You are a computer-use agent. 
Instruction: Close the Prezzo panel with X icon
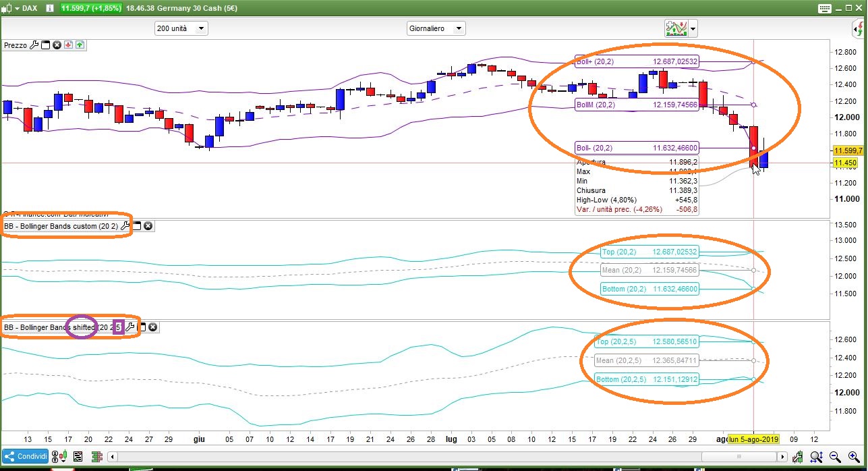57,45
